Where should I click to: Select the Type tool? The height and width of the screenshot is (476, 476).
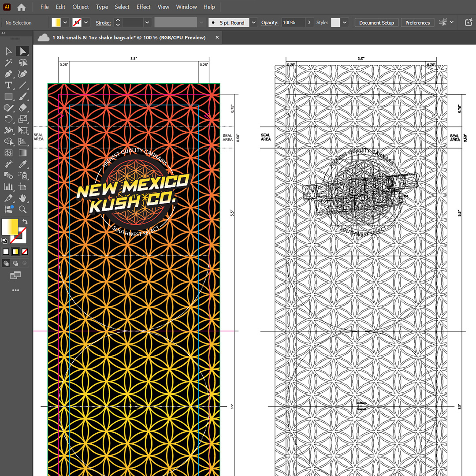click(x=8, y=85)
